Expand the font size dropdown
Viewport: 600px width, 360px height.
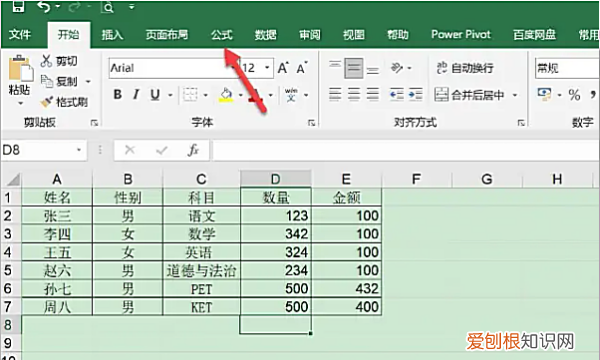coord(267,68)
